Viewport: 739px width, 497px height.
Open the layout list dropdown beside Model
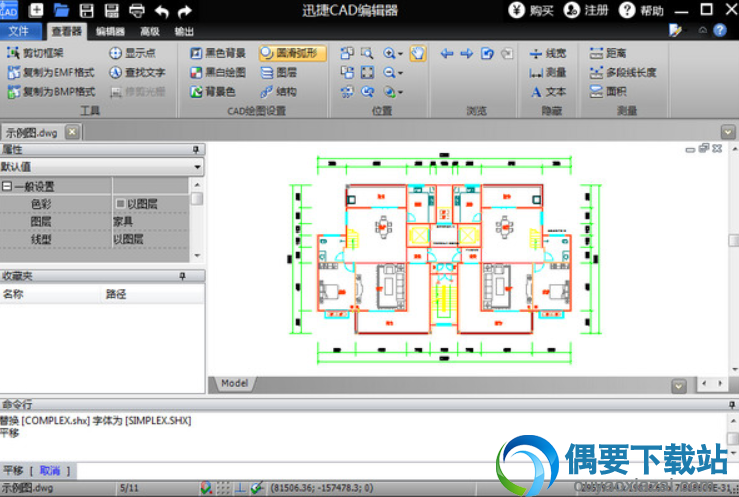[679, 386]
